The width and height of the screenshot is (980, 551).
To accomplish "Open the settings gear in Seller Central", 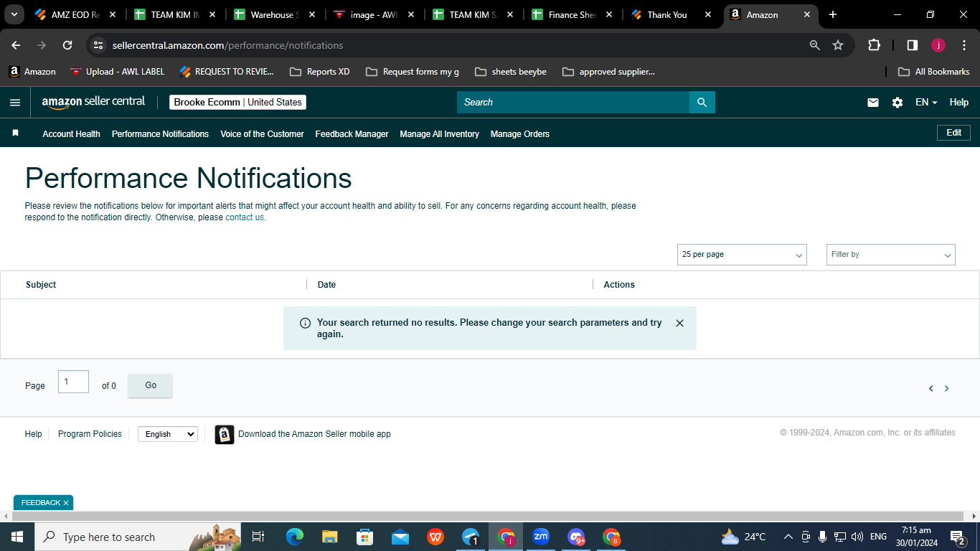I will tap(897, 103).
